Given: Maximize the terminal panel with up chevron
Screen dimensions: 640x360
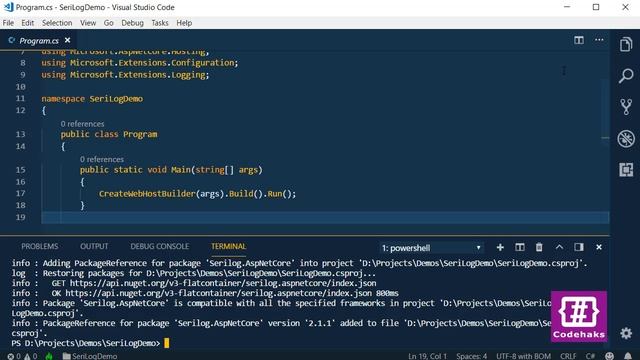Looking at the screenshot, I should (x=559, y=247).
